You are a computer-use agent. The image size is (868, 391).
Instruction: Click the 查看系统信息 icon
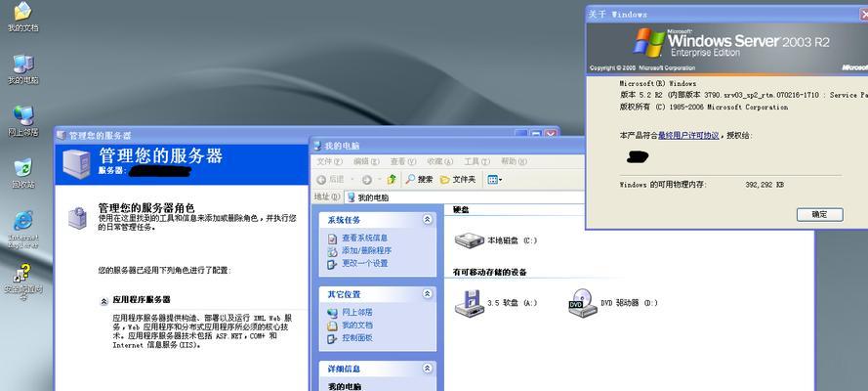[332, 239]
